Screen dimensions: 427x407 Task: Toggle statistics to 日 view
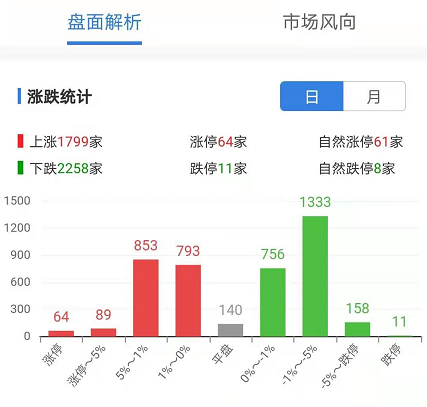click(x=312, y=96)
